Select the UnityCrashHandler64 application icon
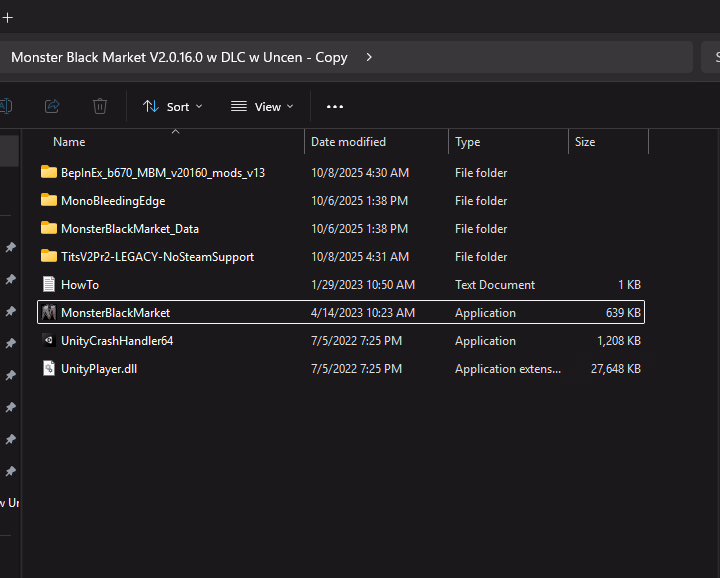Screen dimensions: 720x578 pyautogui.click(x=48, y=341)
